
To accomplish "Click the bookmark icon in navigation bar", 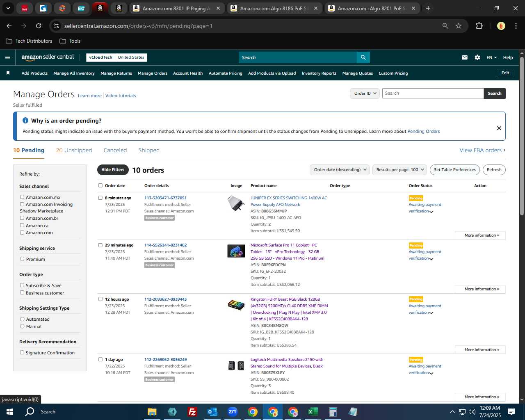I will tap(8, 73).
